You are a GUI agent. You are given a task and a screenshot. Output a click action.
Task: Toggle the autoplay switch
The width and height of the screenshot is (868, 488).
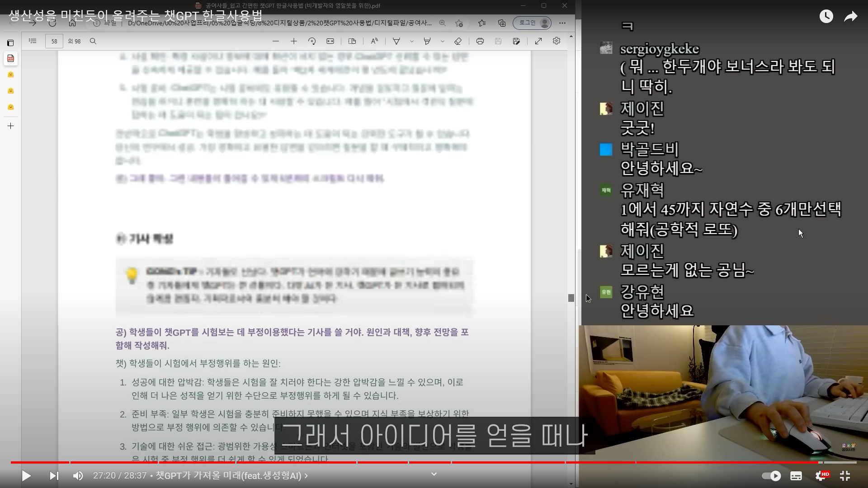pos(771,476)
